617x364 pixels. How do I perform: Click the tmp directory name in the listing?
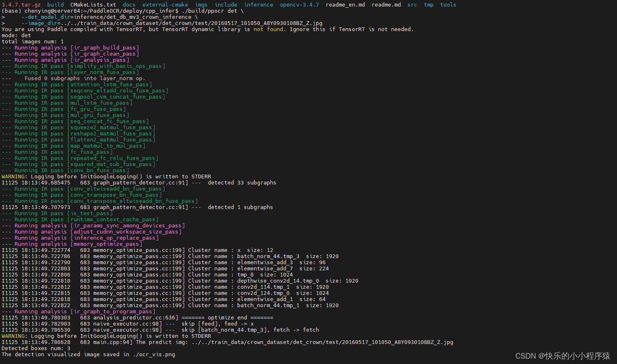[x=429, y=5]
